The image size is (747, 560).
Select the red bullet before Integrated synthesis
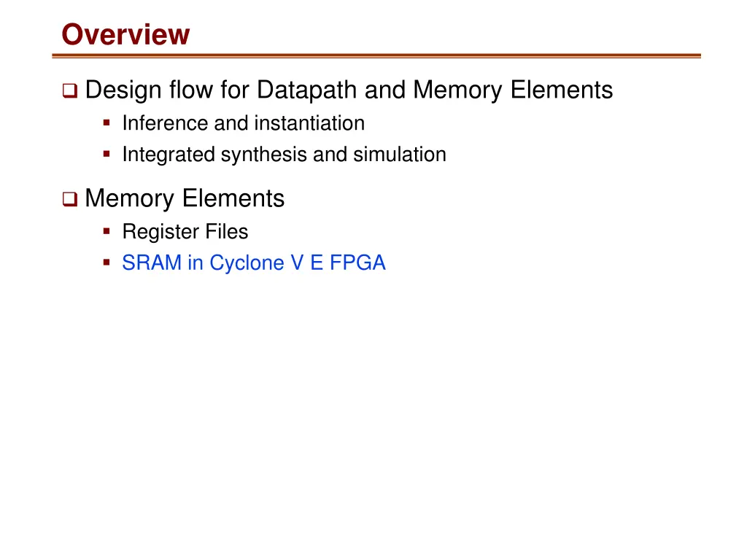[107, 154]
